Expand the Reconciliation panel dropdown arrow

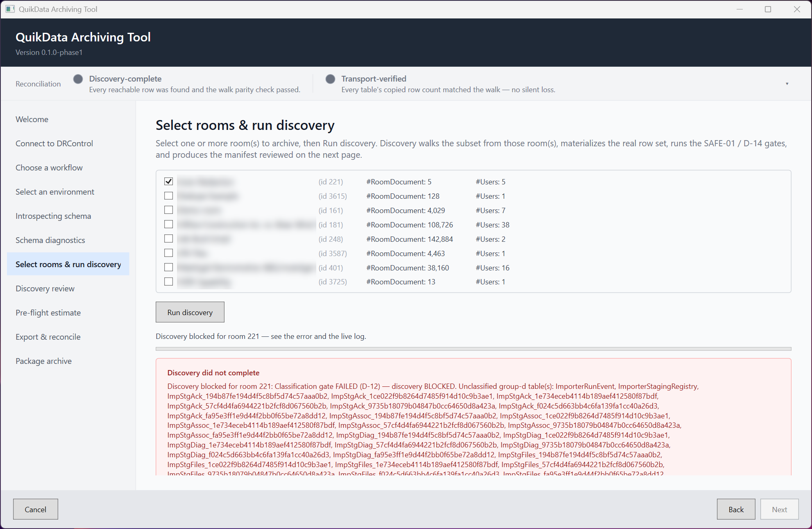coord(787,84)
